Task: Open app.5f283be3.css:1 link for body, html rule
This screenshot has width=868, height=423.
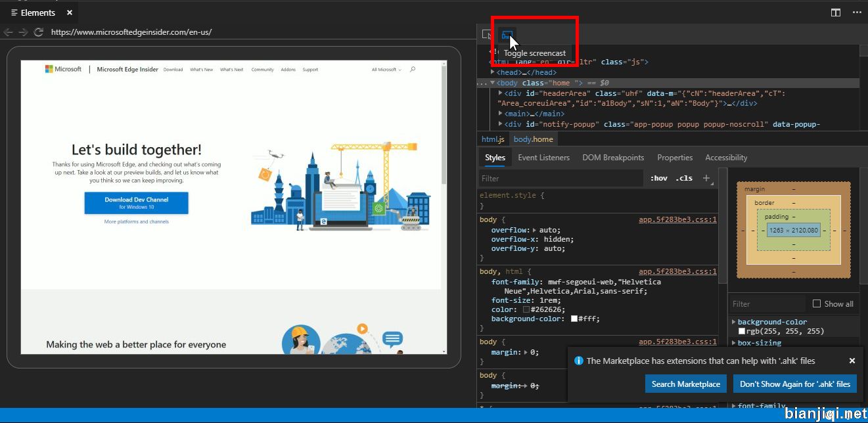Action: [677, 271]
